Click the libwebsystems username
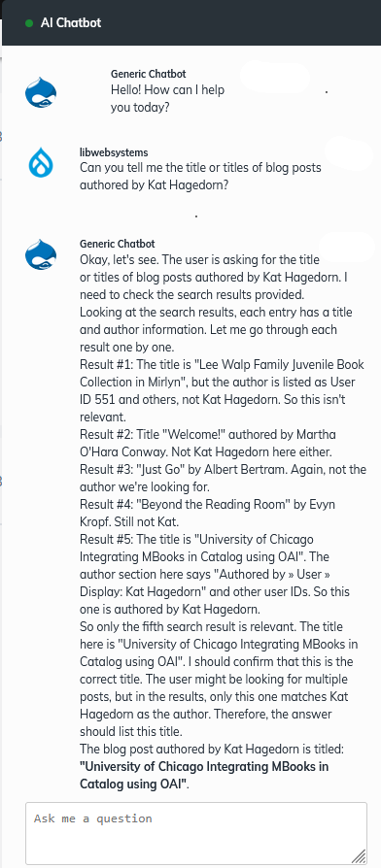 point(114,152)
